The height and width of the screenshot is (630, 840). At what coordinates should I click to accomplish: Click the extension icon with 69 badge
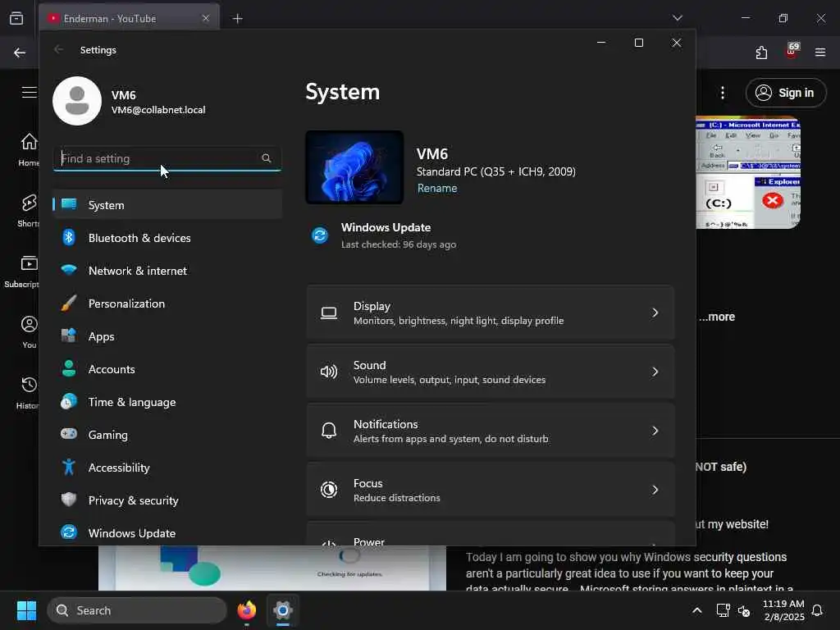pyautogui.click(x=792, y=51)
